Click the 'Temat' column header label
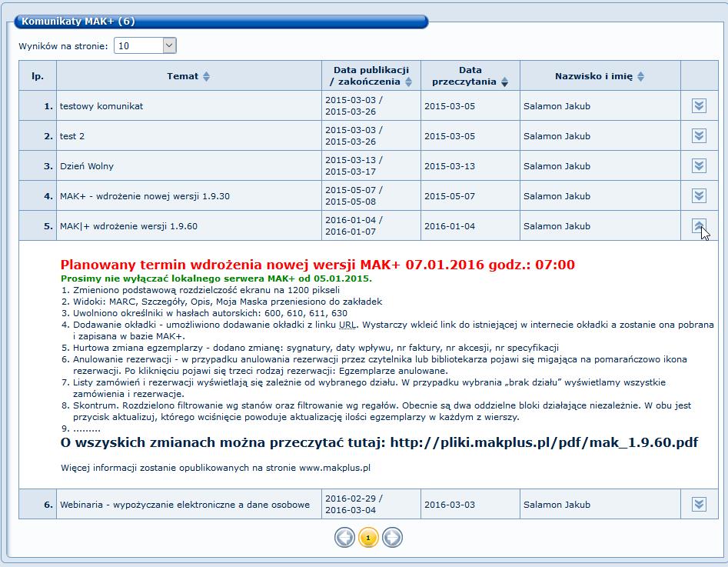This screenshot has height=567, width=728. [x=182, y=76]
